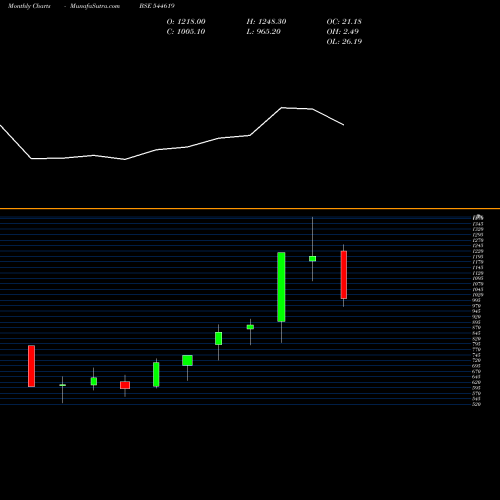Select the "BSE 544619" symbol text
Viewport: 500px width, 500px height.
[x=157, y=6]
